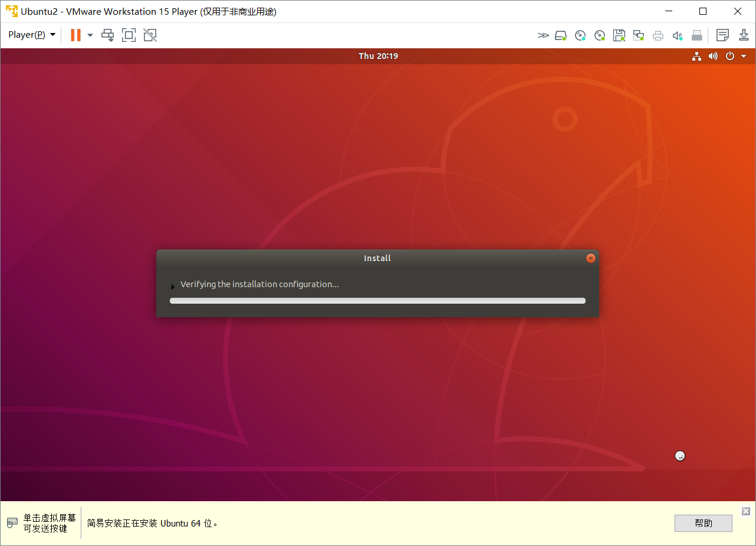The image size is (756, 546).
Task: Click the printer device icon
Action: pos(658,35)
